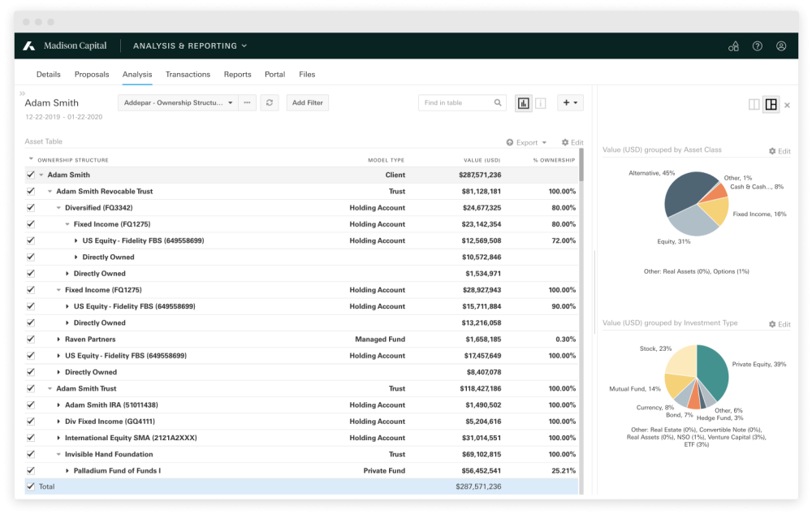This screenshot has width=812, height=515.
Task: Click the Find in table search field
Action: click(x=456, y=103)
